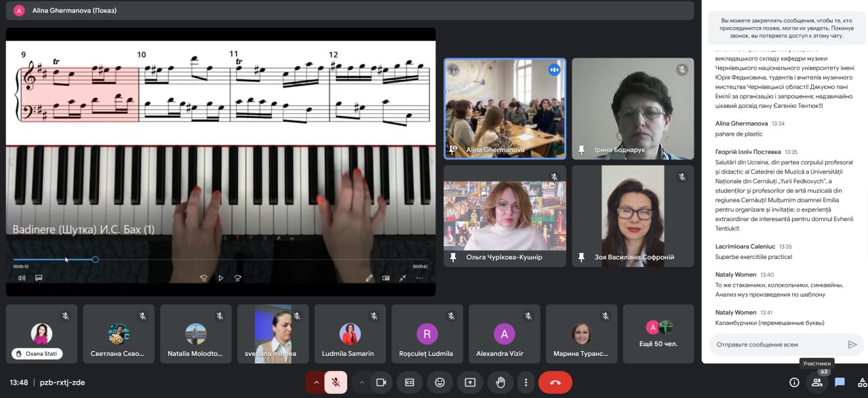Click the pin icon on Alina Ghermanova tile
The width and height of the screenshot is (868, 398).
[453, 149]
